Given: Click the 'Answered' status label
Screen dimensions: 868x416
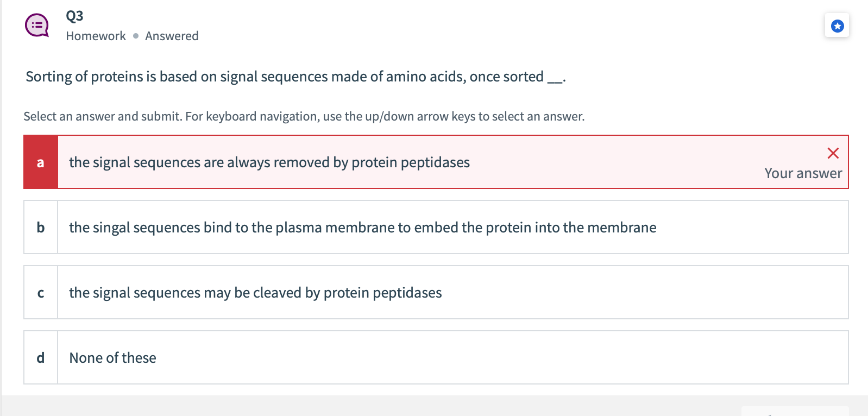Looking at the screenshot, I should pos(172,36).
